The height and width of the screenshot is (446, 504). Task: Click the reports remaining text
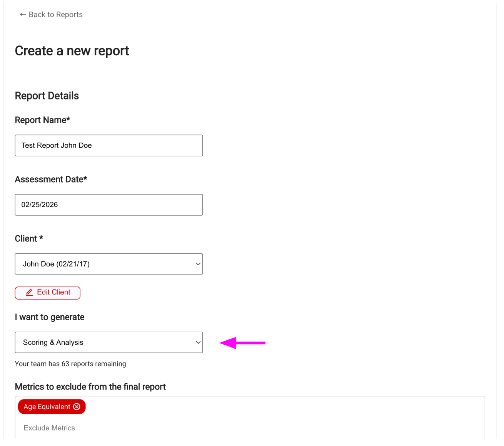(x=70, y=363)
